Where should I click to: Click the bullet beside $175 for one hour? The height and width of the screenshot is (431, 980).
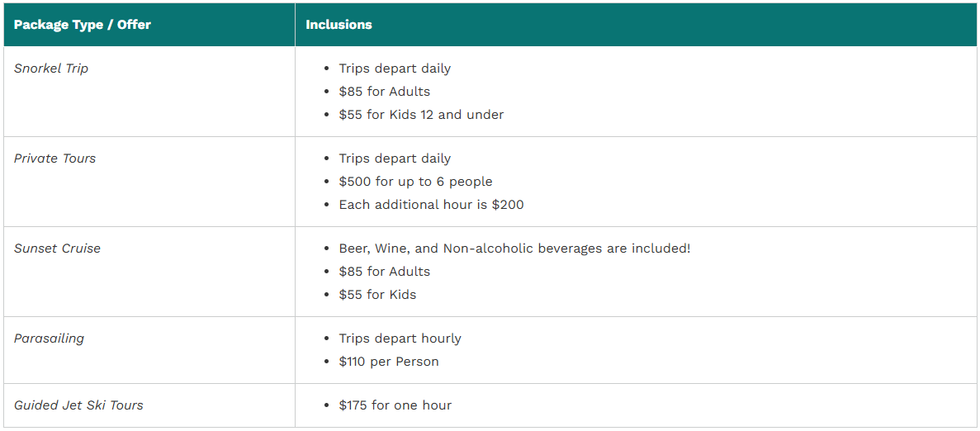326,406
